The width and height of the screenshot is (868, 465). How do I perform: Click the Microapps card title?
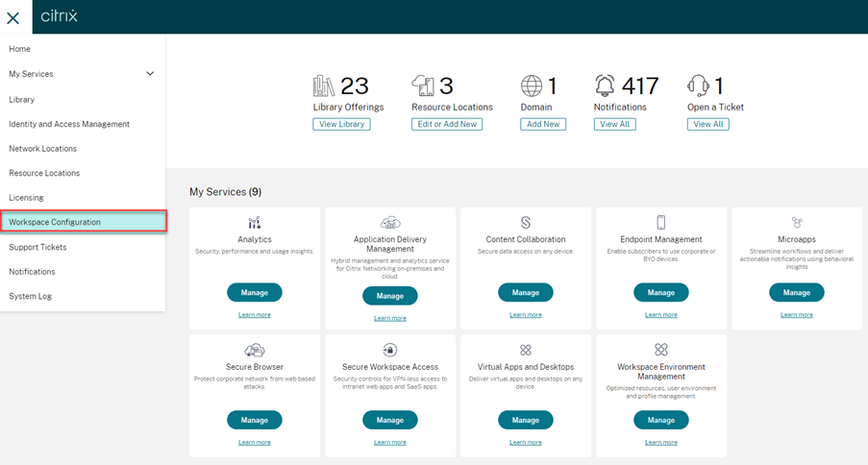point(797,239)
